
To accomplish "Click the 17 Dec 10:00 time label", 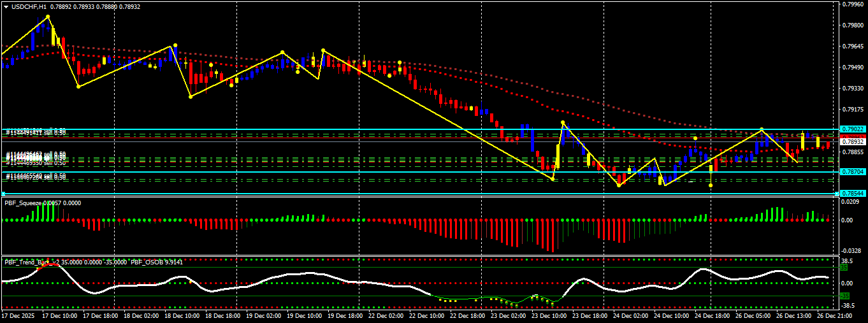I will click(60, 315).
